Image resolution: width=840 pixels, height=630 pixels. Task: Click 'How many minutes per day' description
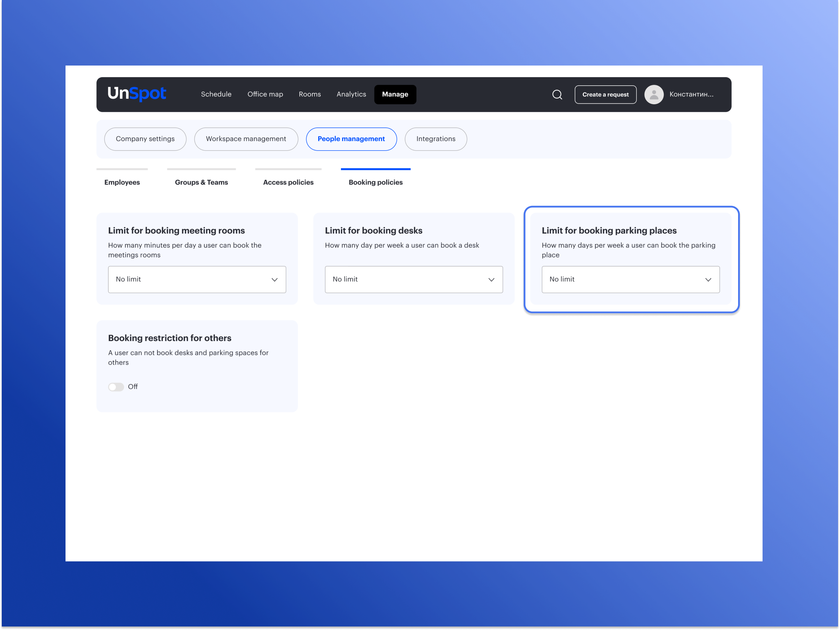tap(185, 250)
